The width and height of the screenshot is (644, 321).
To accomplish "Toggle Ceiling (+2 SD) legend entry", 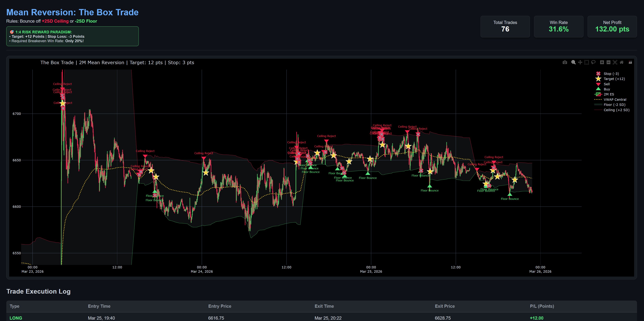I will 616,110.
